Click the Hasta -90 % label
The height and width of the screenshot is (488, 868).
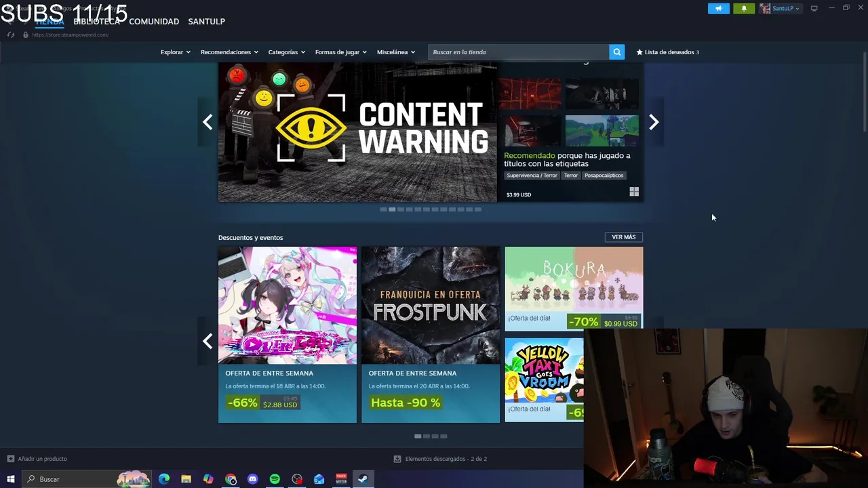click(x=406, y=403)
